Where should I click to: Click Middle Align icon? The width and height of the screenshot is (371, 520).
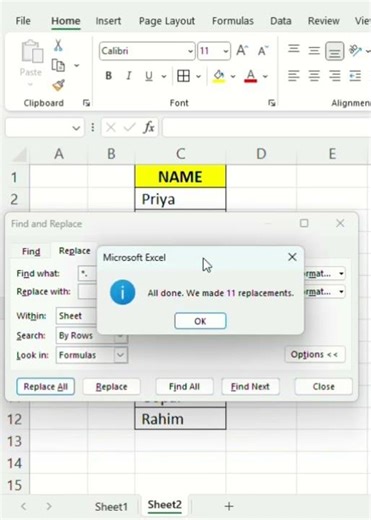(314, 51)
